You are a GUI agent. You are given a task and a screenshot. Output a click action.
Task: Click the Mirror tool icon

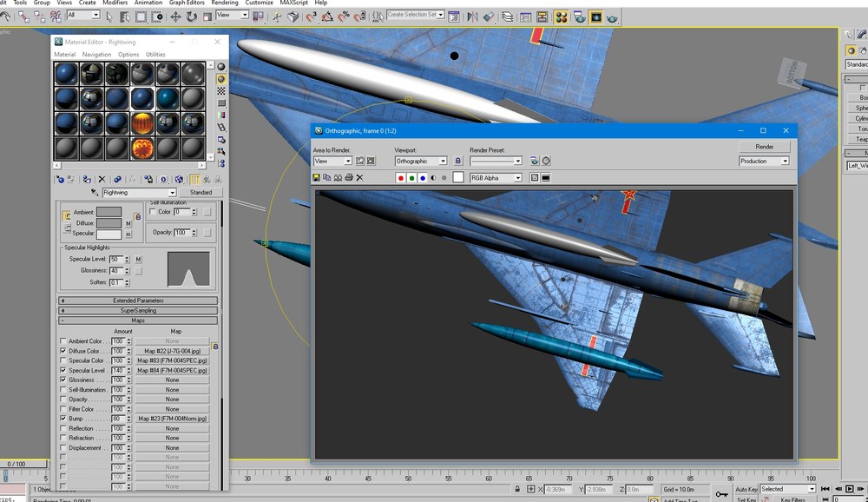click(472, 17)
